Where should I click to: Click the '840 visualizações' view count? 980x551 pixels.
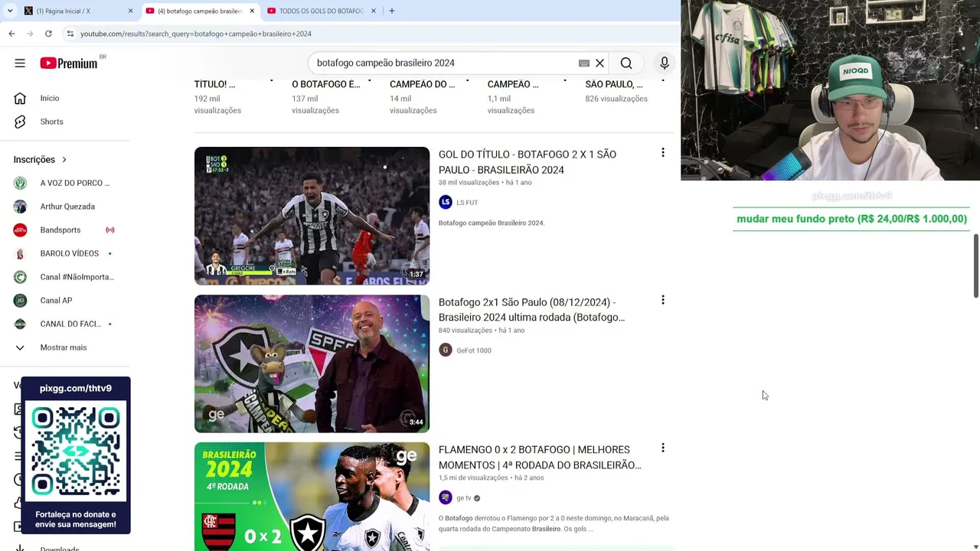465,331
